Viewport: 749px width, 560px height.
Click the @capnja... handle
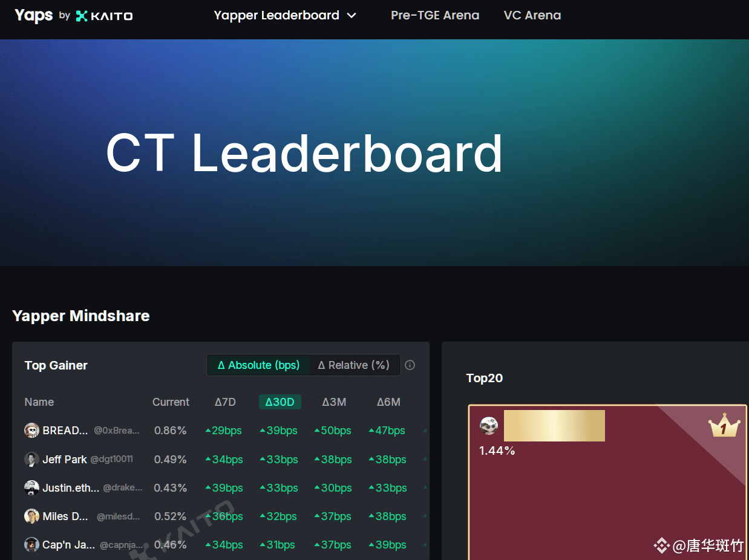coord(122,544)
